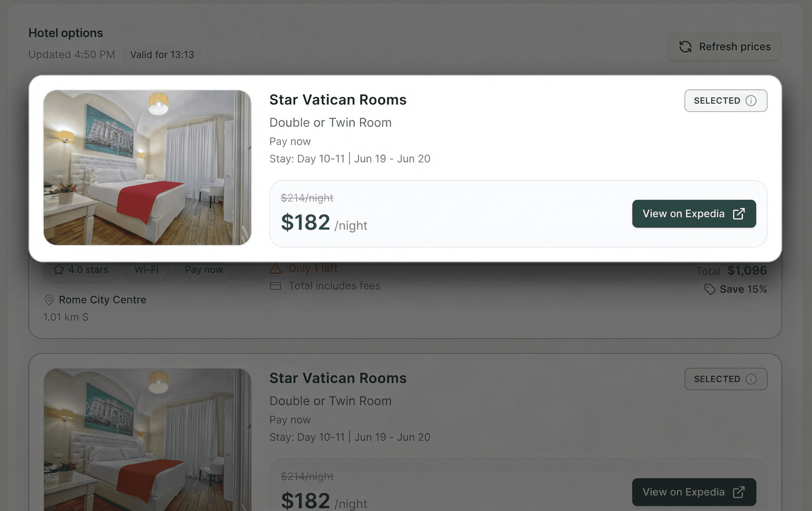812x511 pixels.
Task: Select the location pin near Rome City Centre
Action: [49, 300]
